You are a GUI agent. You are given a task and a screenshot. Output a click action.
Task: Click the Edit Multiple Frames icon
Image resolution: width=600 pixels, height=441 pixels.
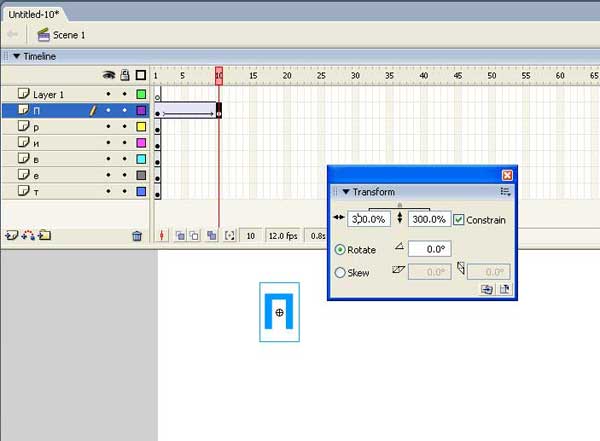212,236
